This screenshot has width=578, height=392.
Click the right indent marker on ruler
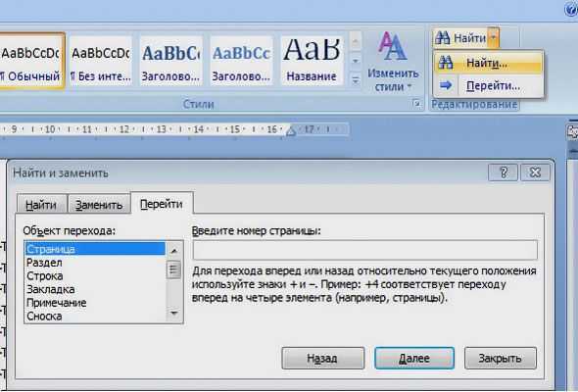[x=291, y=131]
